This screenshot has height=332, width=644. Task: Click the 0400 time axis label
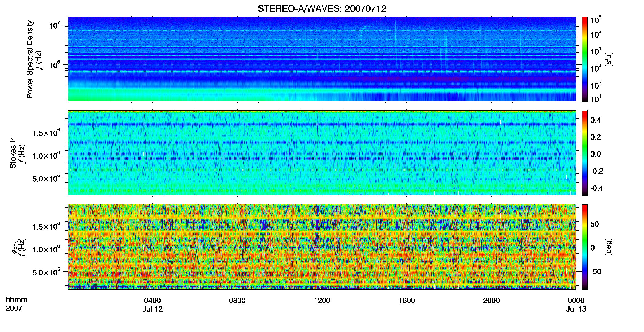point(152,300)
